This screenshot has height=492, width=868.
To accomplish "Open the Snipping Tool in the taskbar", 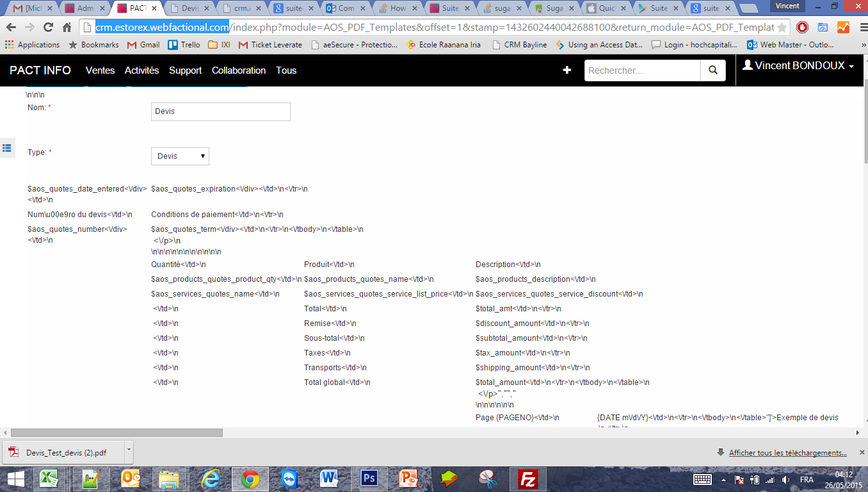I will tap(488, 479).
